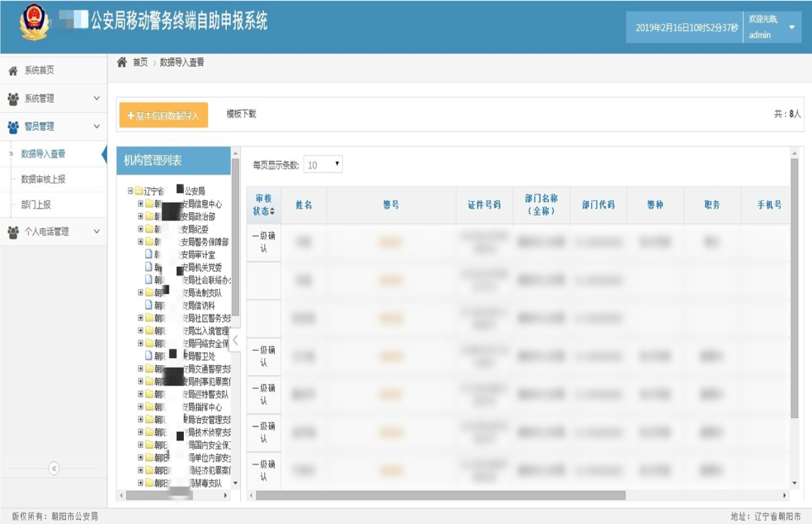Screen dimensions: 812x524
Task: Expand the 公安局警务保障部 tree node
Action: pos(140,242)
